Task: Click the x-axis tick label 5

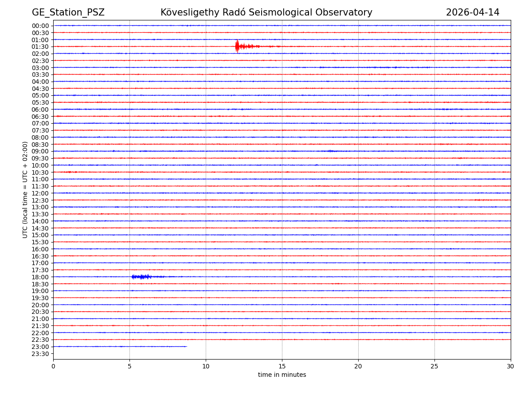Action: (129, 367)
